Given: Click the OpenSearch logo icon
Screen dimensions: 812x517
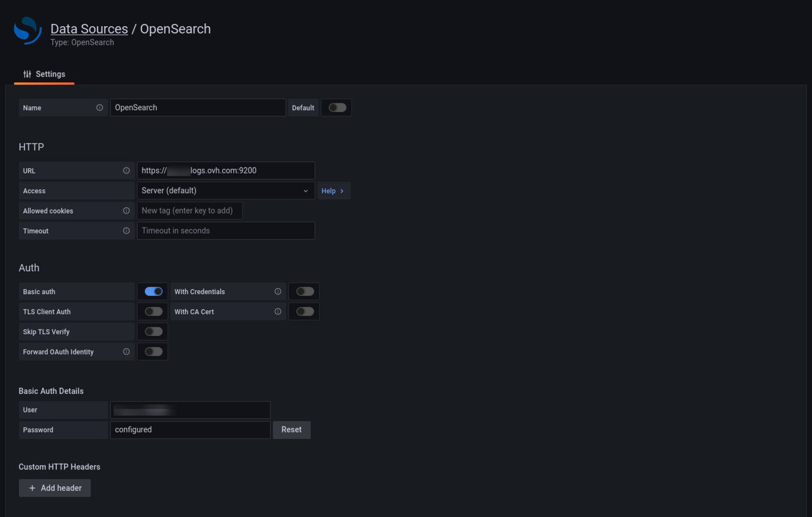Looking at the screenshot, I should point(28,31).
